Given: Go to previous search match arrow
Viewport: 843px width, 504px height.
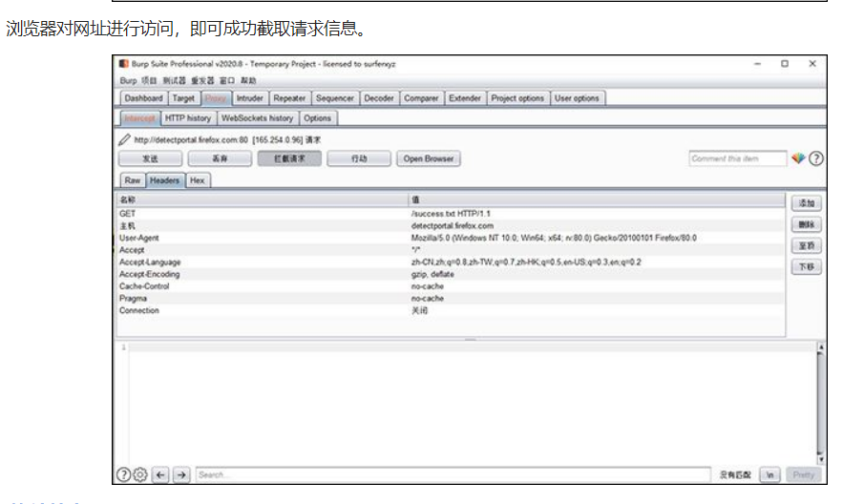Looking at the screenshot, I should pos(160,474).
